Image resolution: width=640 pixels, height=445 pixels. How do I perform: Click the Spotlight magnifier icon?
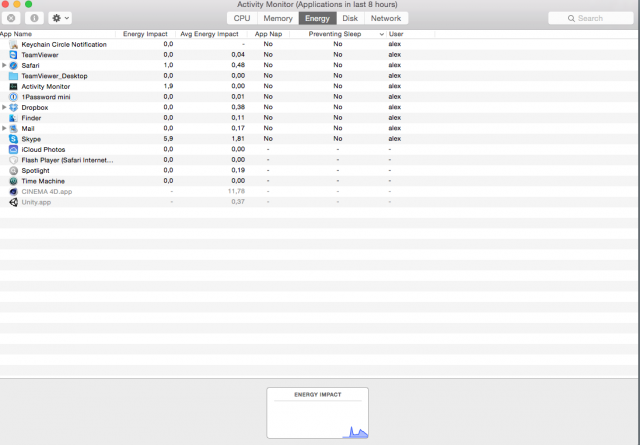coord(13,171)
